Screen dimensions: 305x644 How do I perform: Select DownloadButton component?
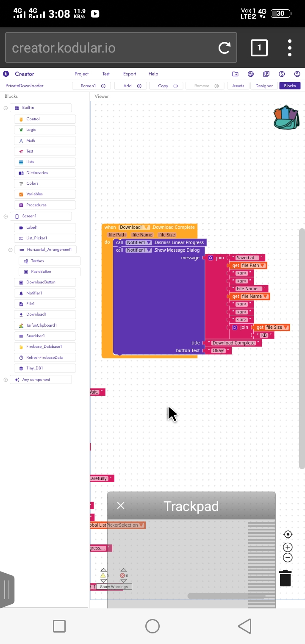coord(45,282)
